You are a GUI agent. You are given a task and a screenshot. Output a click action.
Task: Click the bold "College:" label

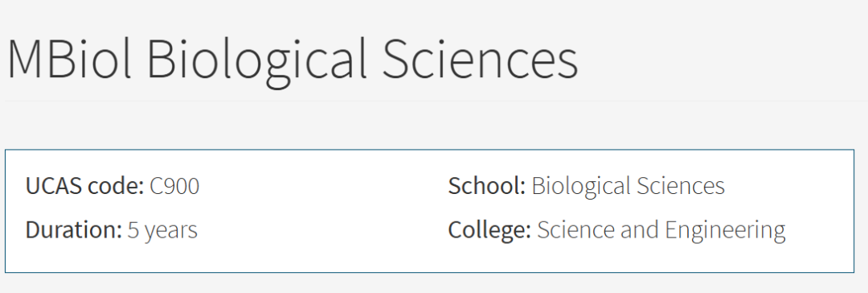pyautogui.click(x=490, y=231)
